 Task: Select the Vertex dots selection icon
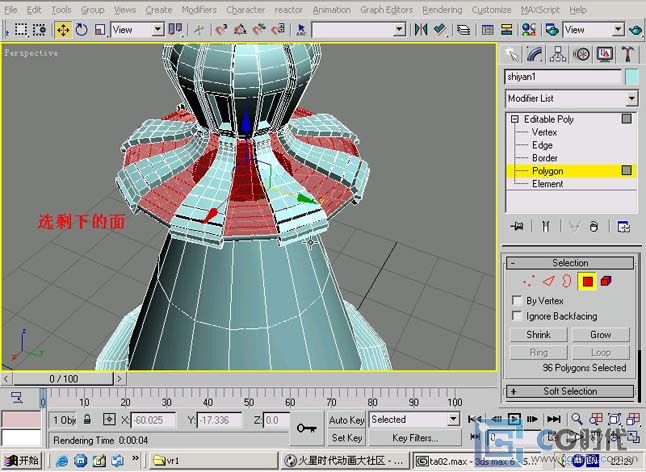[528, 281]
